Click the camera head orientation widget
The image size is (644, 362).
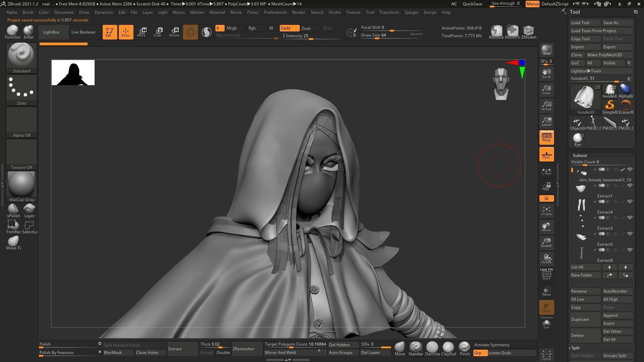coord(501,84)
